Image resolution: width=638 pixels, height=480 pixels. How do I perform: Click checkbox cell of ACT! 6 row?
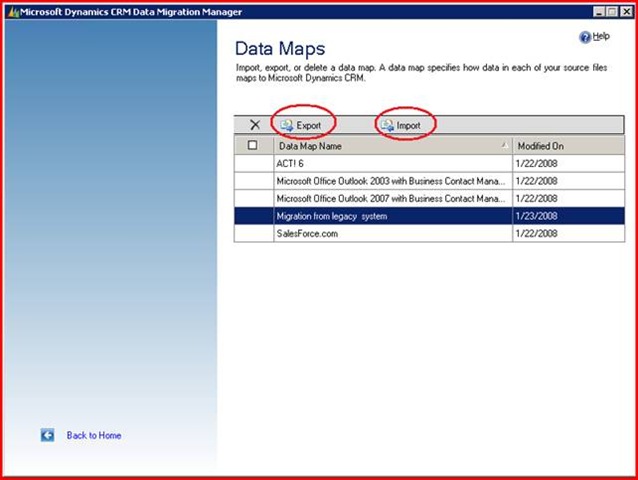[x=254, y=164]
